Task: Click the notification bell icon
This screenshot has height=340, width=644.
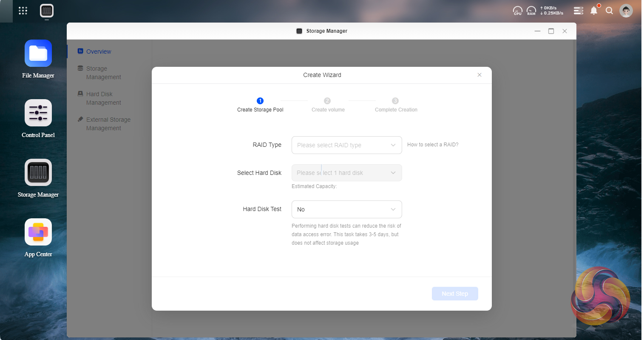Action: 594,11
